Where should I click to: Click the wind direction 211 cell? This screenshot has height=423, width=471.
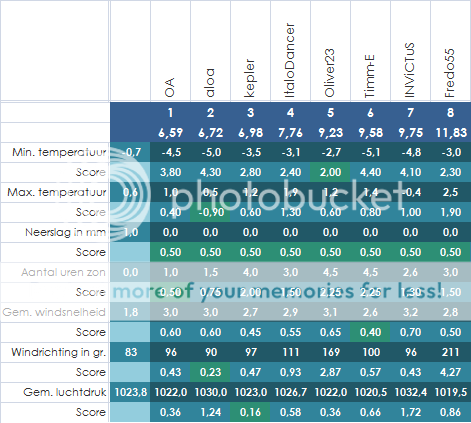click(450, 352)
